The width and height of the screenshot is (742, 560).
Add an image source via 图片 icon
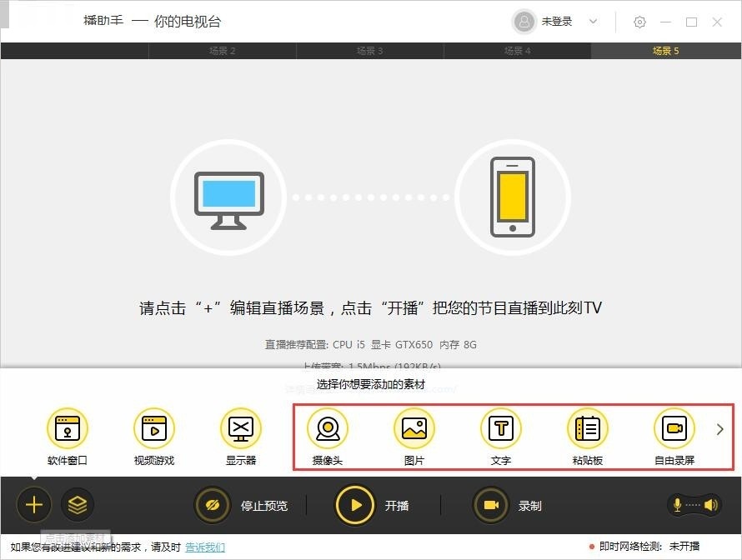tap(414, 427)
